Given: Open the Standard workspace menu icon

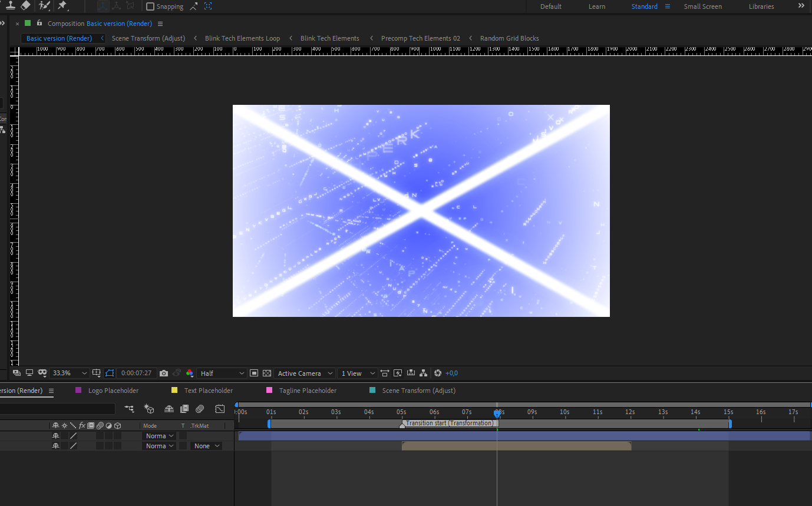Looking at the screenshot, I should coord(668,6).
